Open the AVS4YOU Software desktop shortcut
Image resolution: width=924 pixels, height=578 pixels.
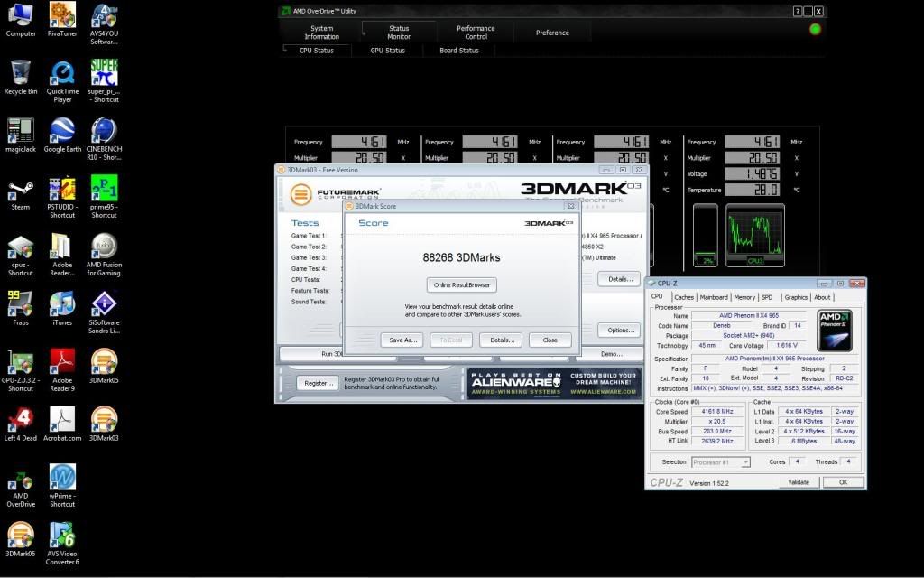click(105, 24)
